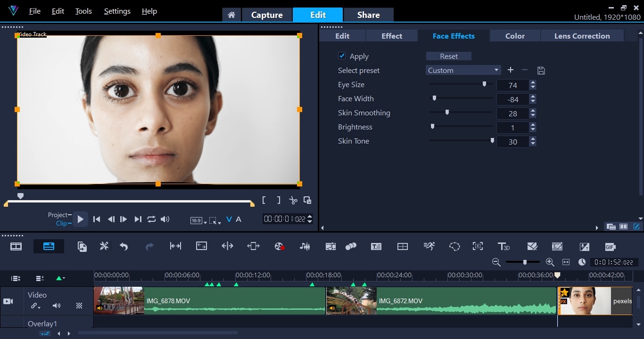Image resolution: width=644 pixels, height=339 pixels.
Task: Split the clip using the scissors icon
Action: (293, 200)
